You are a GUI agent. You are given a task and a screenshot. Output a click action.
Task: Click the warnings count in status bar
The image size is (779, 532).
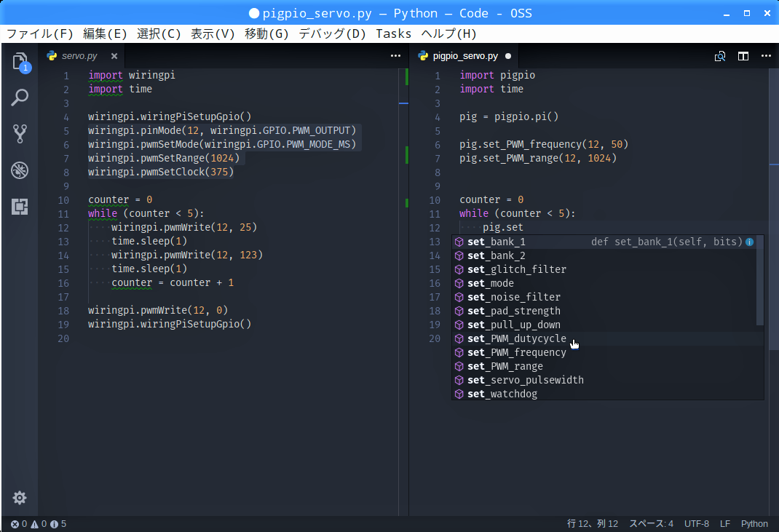click(x=39, y=524)
